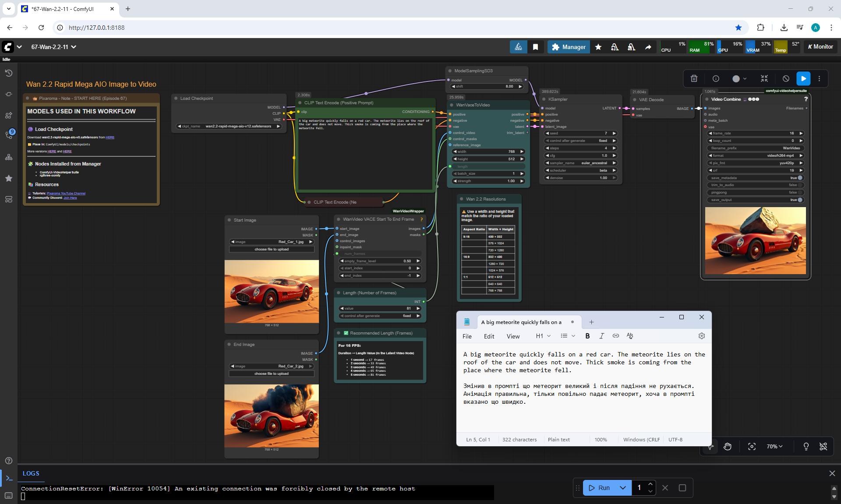Viewport: 841px width, 504px height.
Task: Click choose file to upload under Start Image
Action: tap(272, 249)
